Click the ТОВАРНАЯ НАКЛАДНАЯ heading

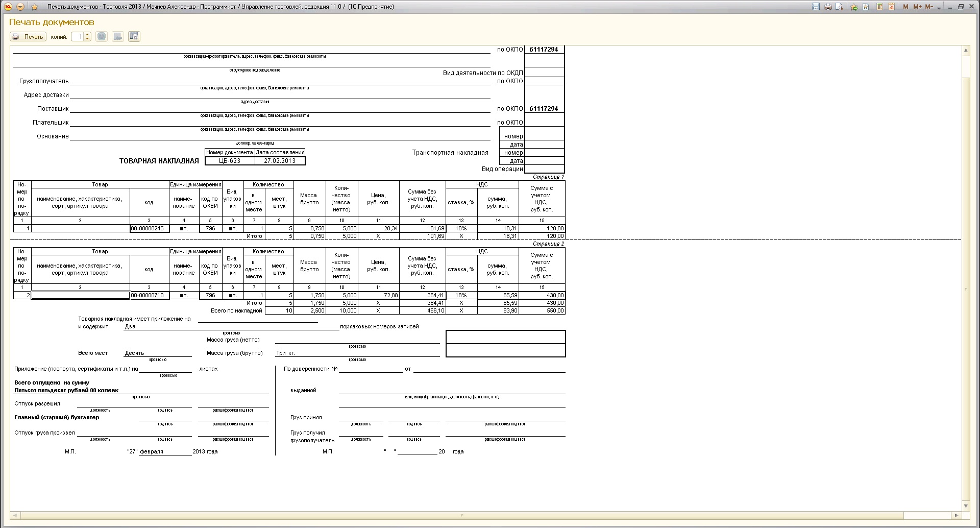[x=159, y=161]
